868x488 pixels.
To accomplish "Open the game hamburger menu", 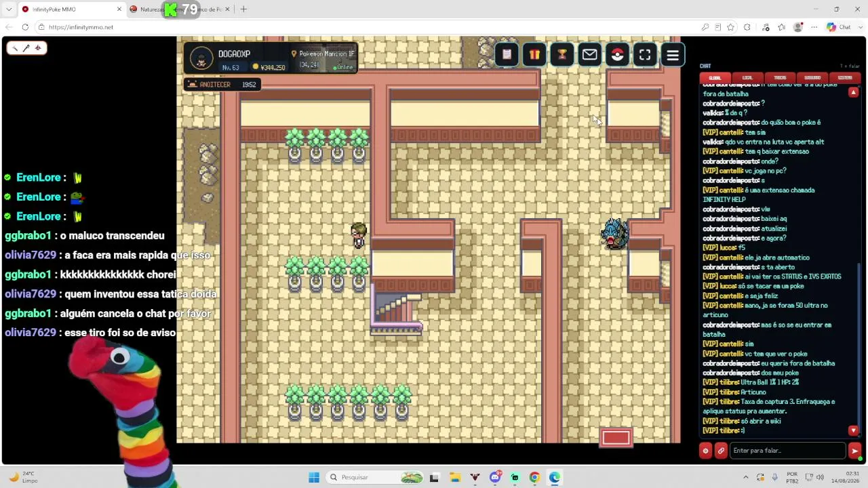I will pos(673,55).
